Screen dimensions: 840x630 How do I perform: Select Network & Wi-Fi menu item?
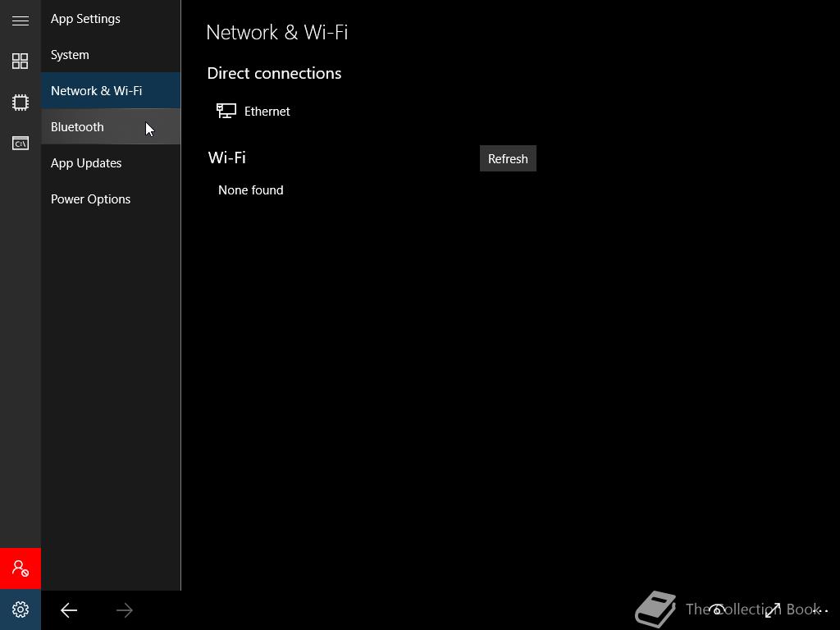[x=111, y=90]
